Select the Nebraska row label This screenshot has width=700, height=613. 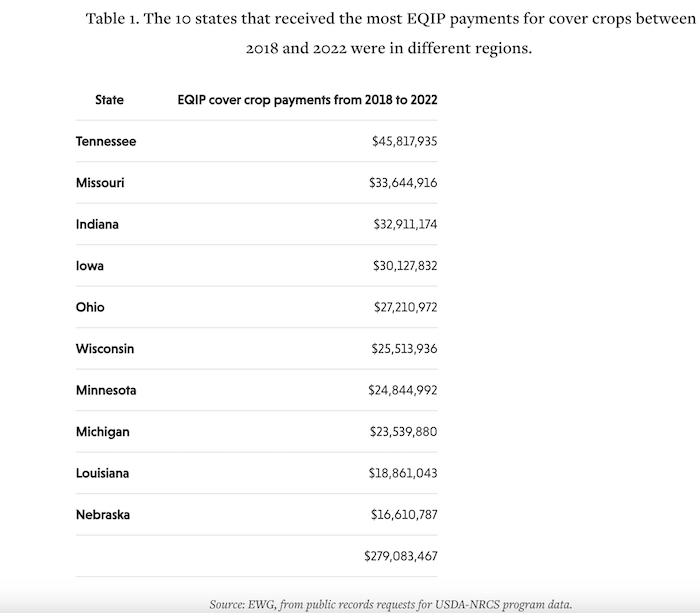(102, 515)
